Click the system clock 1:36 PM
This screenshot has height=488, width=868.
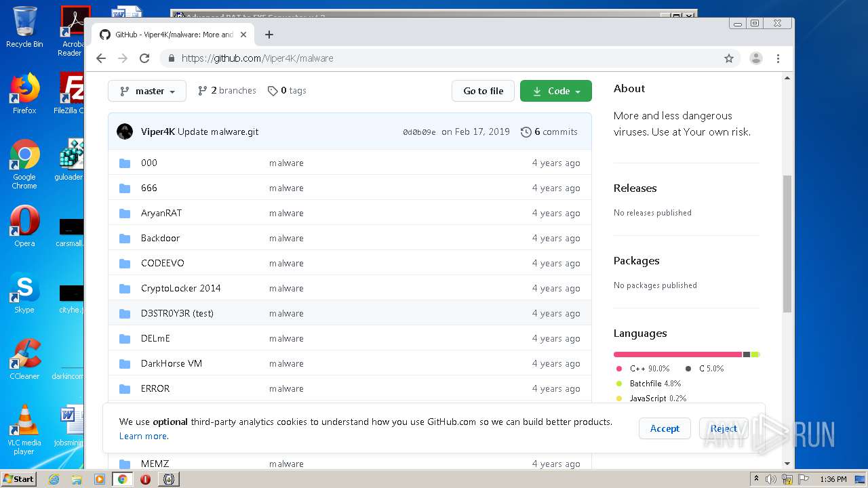click(x=833, y=479)
